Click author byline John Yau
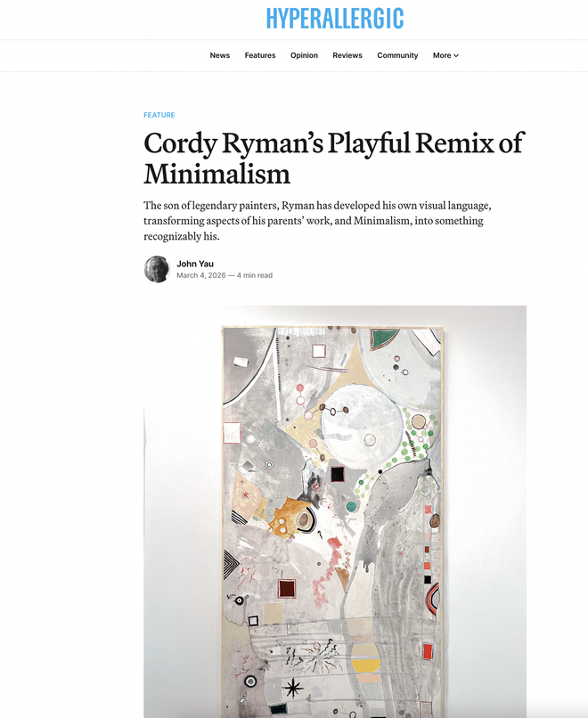Screen dimensions: 588x718 [x=192, y=264]
